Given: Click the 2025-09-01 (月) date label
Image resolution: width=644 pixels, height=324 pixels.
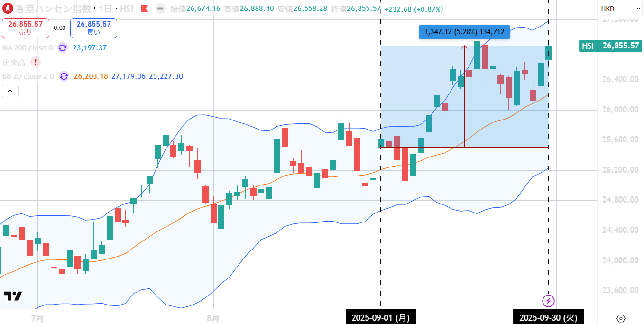Looking at the screenshot, I should coord(381,317).
